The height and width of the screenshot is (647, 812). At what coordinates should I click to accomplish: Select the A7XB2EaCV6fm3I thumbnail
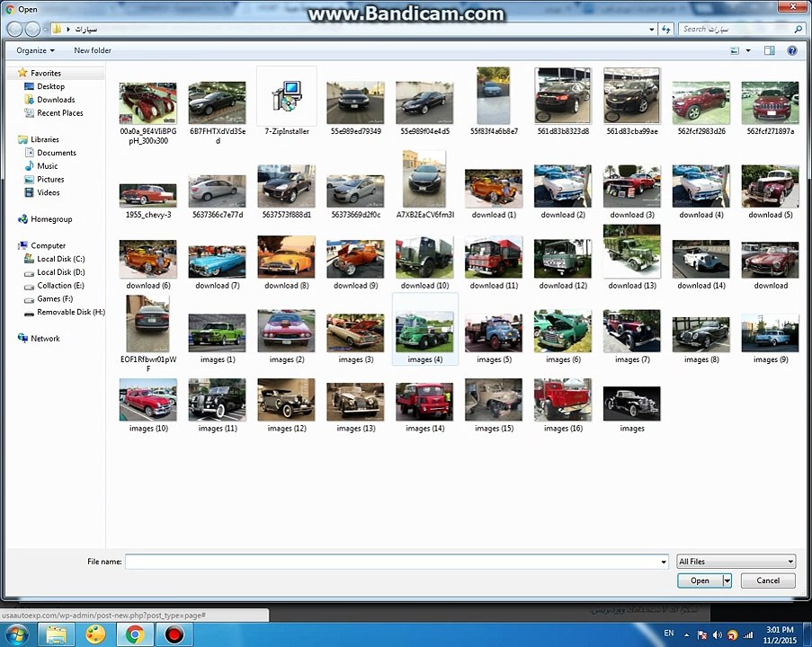point(424,179)
